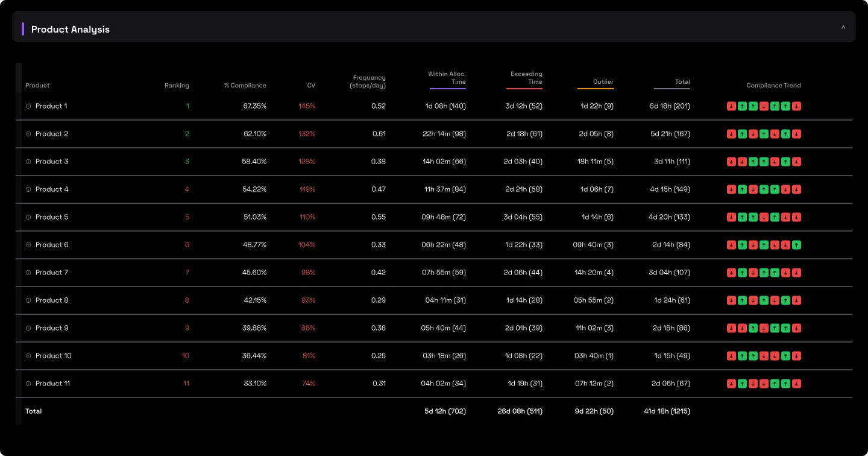Sort by the Ranking column header
The image size is (868, 456).
[177, 86]
